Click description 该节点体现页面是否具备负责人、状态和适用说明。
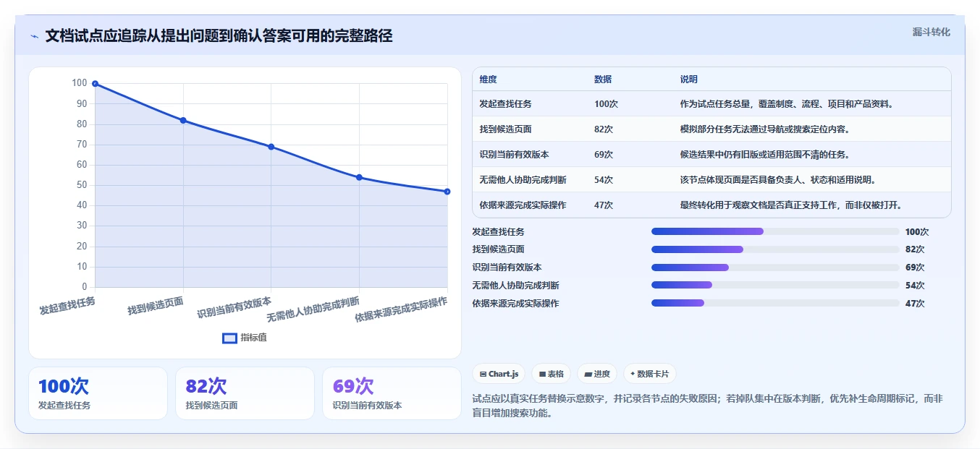980x449 pixels. point(778,180)
